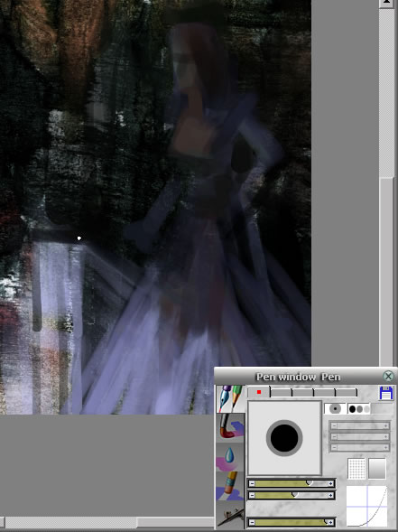Increase first yellow slider with plus button
The image size is (398, 532).
tap(330, 484)
